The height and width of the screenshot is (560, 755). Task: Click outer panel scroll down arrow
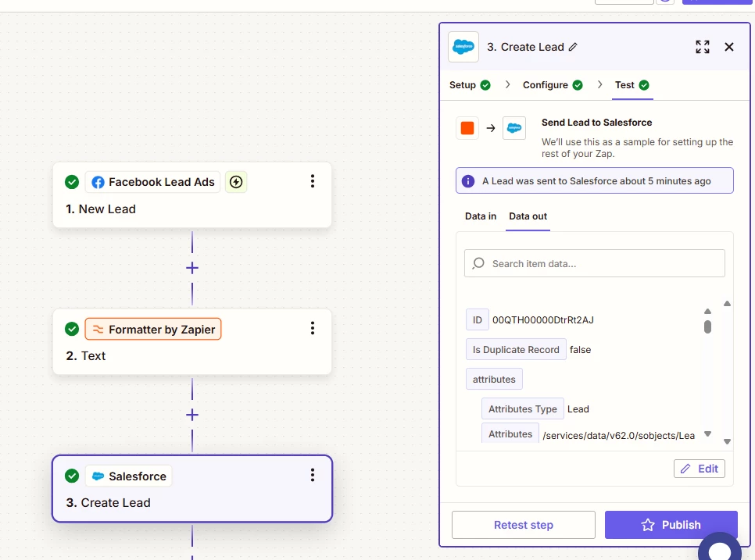[x=727, y=441]
